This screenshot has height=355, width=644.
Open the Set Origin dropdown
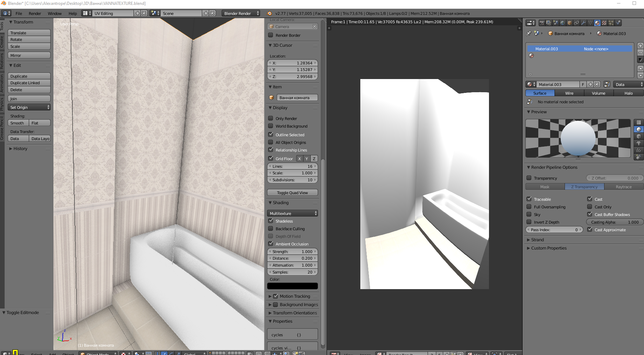29,107
